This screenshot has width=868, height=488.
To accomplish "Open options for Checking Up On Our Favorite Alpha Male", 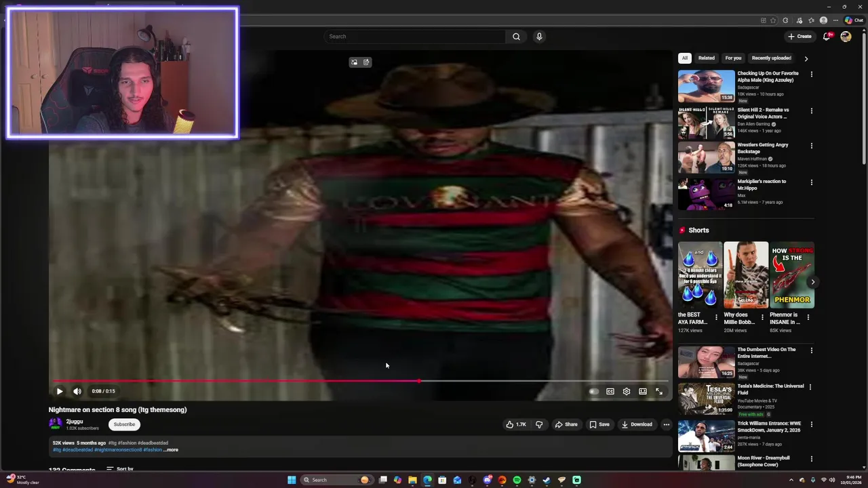I will pyautogui.click(x=812, y=74).
